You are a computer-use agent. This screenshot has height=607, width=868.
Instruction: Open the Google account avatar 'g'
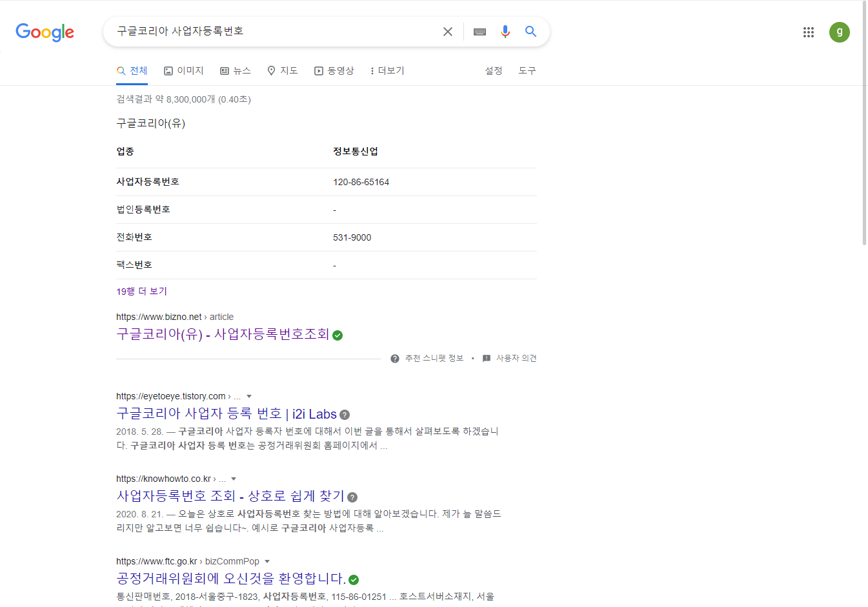(x=840, y=32)
